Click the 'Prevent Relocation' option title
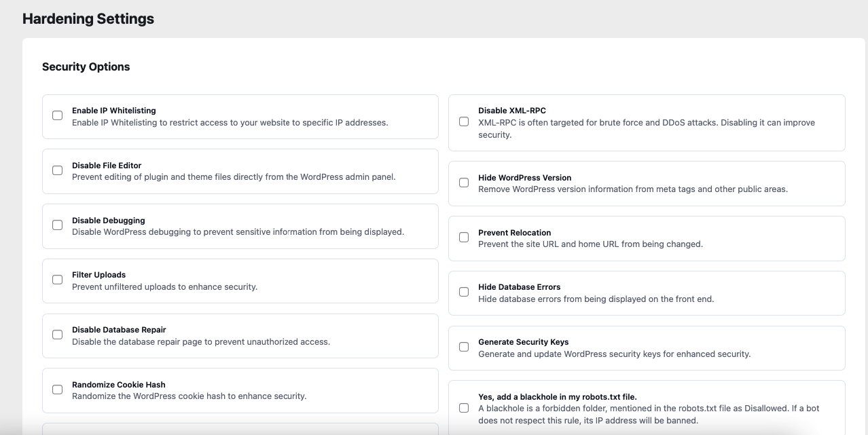This screenshot has height=435, width=868. pyautogui.click(x=514, y=233)
